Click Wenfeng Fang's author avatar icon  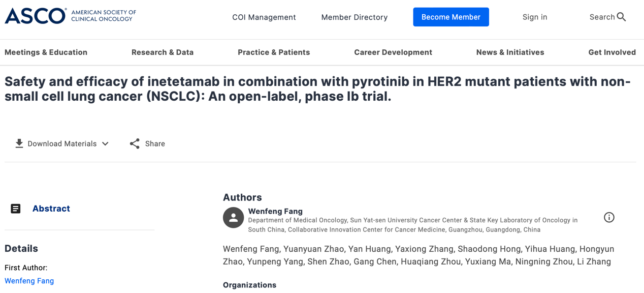pyautogui.click(x=233, y=218)
